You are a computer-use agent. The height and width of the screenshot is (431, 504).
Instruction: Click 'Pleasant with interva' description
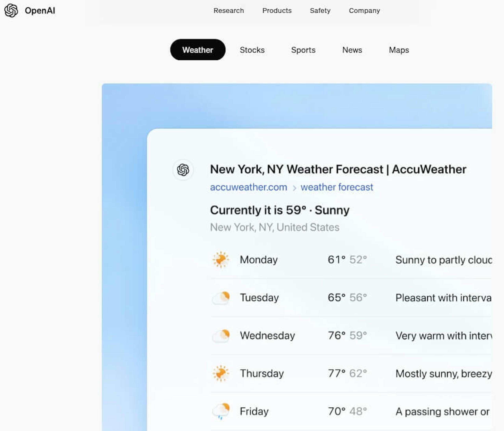pyautogui.click(x=443, y=298)
